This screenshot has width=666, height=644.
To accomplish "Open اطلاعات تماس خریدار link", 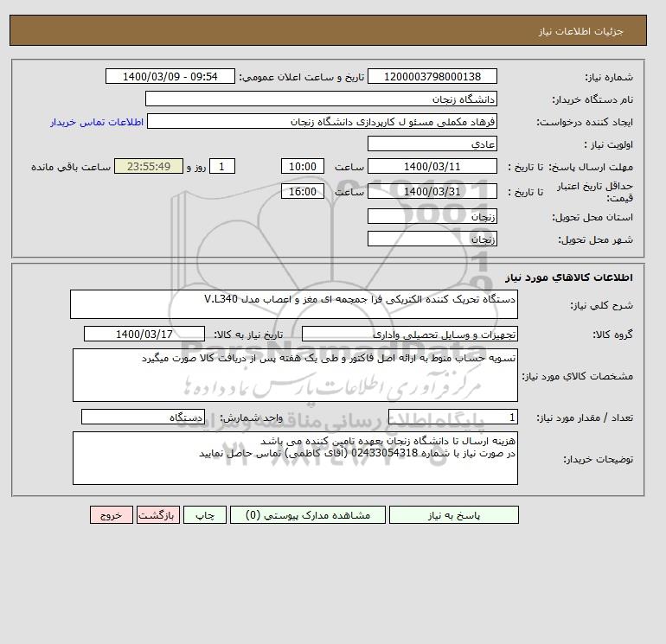I will [97, 122].
